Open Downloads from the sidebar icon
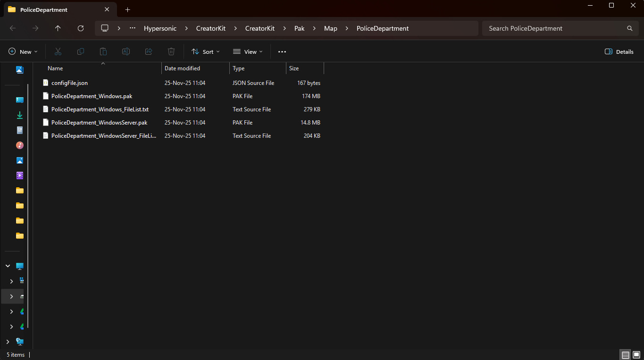The height and width of the screenshot is (360, 644). (x=20, y=115)
